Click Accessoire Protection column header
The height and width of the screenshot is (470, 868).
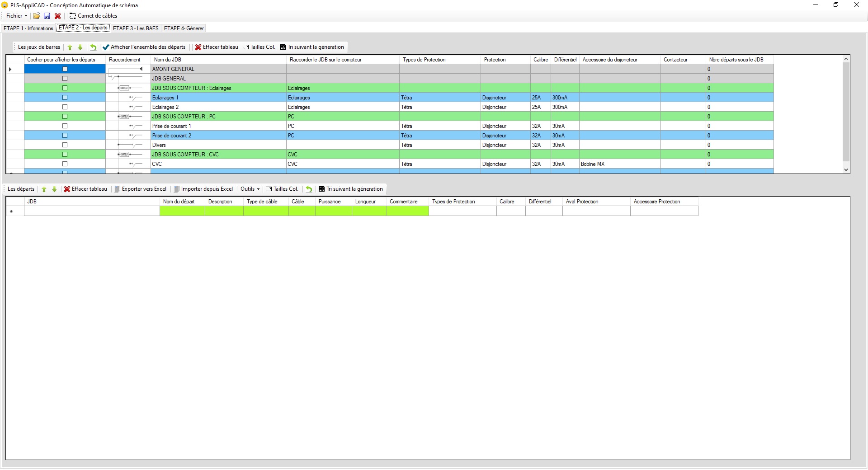click(x=664, y=202)
